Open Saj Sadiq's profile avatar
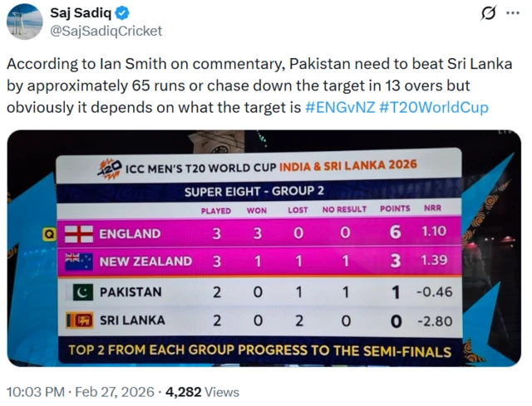This screenshot has width=532, height=406. coord(24,22)
